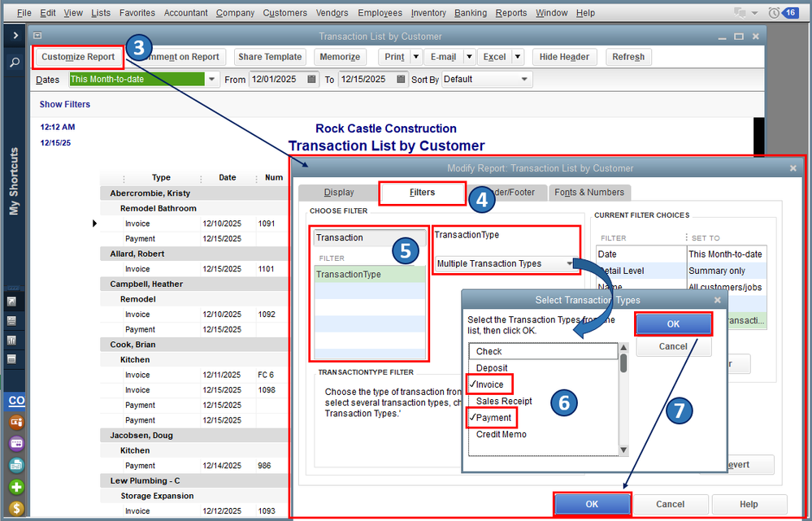Select Sales Receipt in transaction types list
The image size is (812, 521).
tap(504, 401)
